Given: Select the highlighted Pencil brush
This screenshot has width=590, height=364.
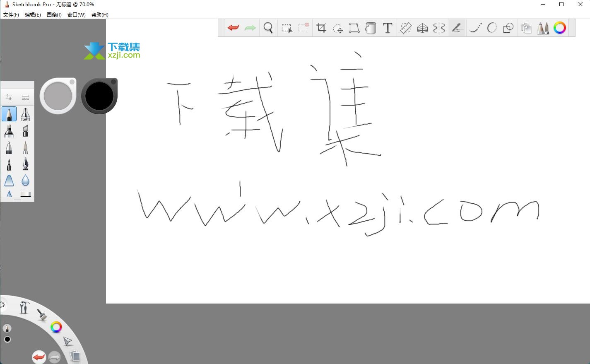Looking at the screenshot, I should [9, 114].
